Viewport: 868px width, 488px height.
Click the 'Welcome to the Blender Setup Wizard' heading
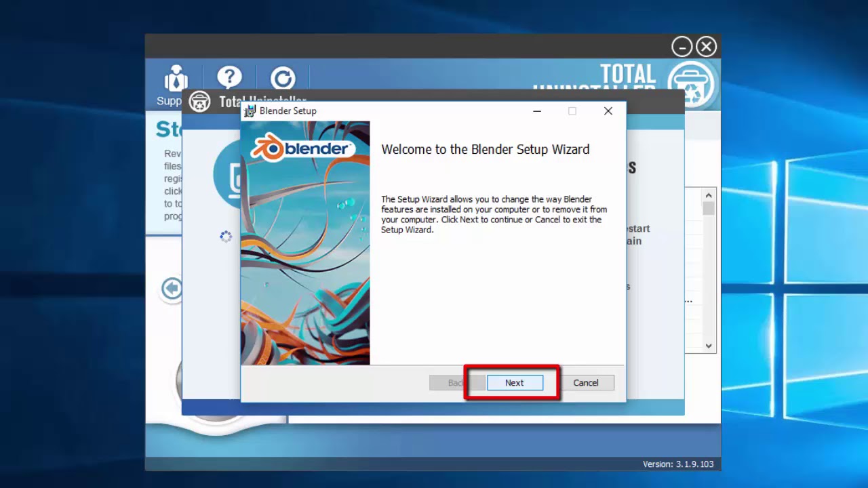pos(486,150)
